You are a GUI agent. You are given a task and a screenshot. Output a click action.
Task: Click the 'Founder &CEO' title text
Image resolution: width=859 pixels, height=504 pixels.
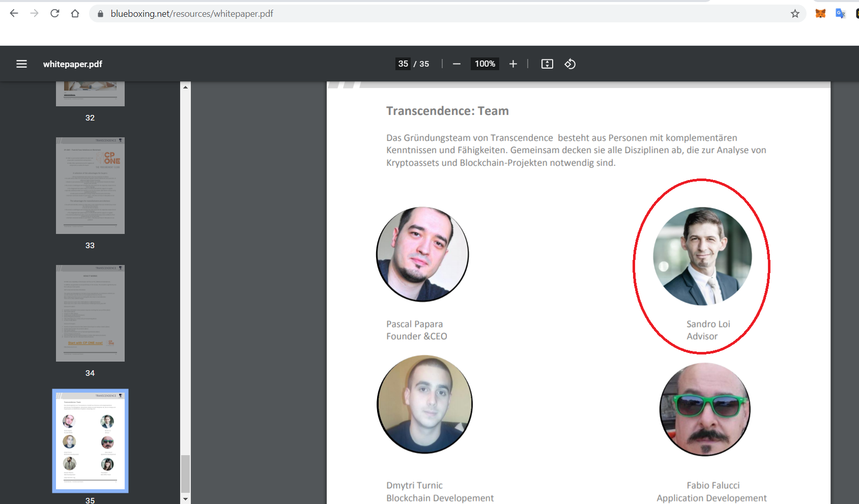coord(416,336)
